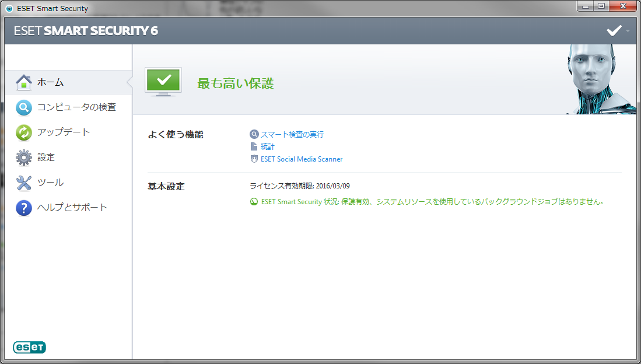The height and width of the screenshot is (364, 641).
Task: Click the smart scan magnifier icon
Action: [x=254, y=134]
